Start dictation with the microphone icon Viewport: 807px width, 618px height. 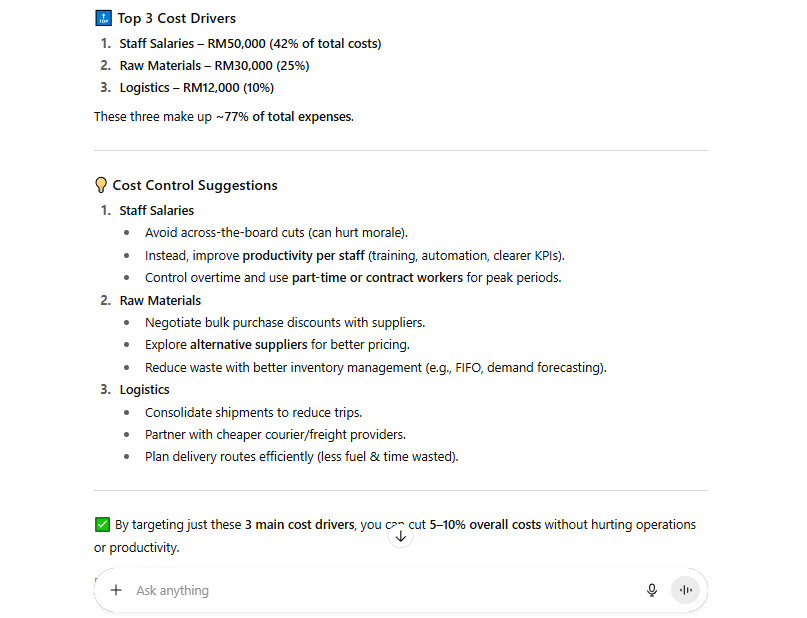652,590
